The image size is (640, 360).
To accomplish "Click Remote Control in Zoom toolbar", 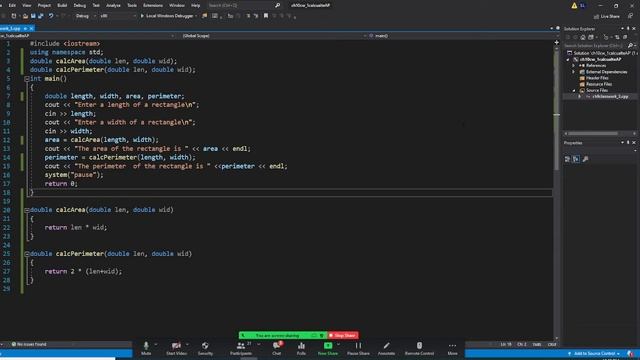I will (419, 349).
